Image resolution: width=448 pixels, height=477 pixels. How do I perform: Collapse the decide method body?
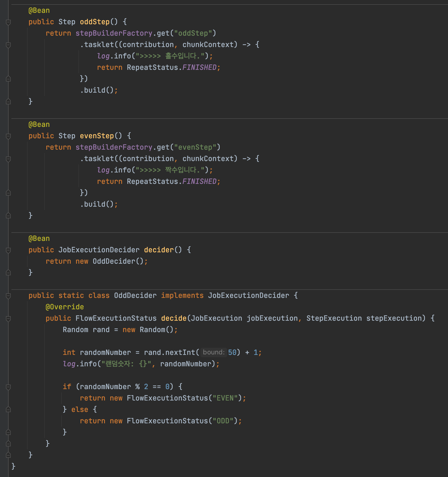pos(8,319)
